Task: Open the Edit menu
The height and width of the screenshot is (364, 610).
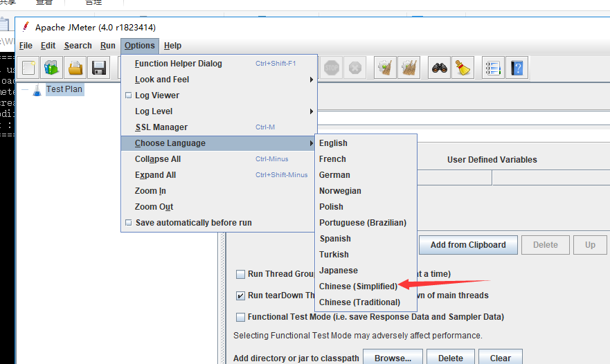Action: pos(48,46)
